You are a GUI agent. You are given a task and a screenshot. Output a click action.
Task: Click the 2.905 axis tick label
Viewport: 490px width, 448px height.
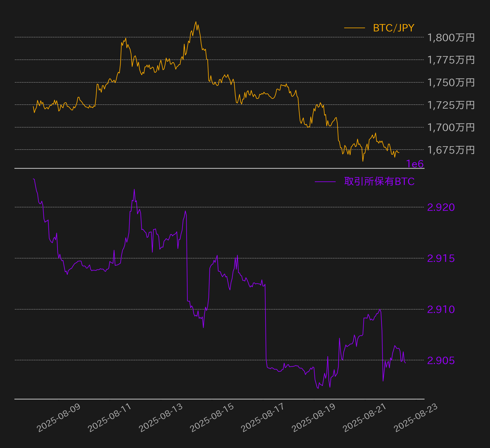coord(441,361)
